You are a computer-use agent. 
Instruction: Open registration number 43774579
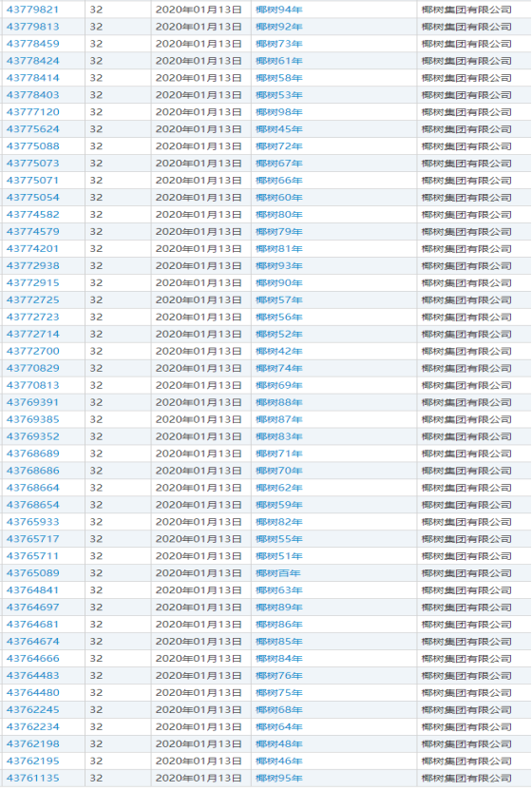pyautogui.click(x=33, y=232)
